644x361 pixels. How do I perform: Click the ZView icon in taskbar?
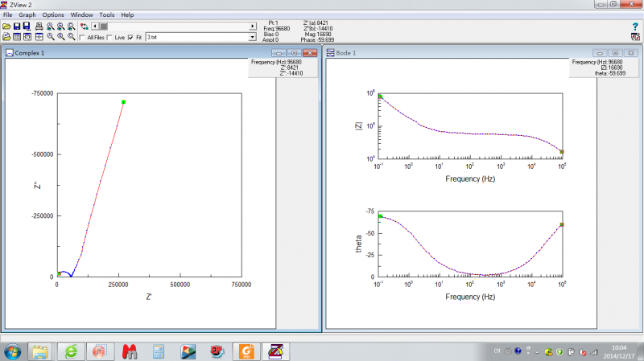coord(275,351)
